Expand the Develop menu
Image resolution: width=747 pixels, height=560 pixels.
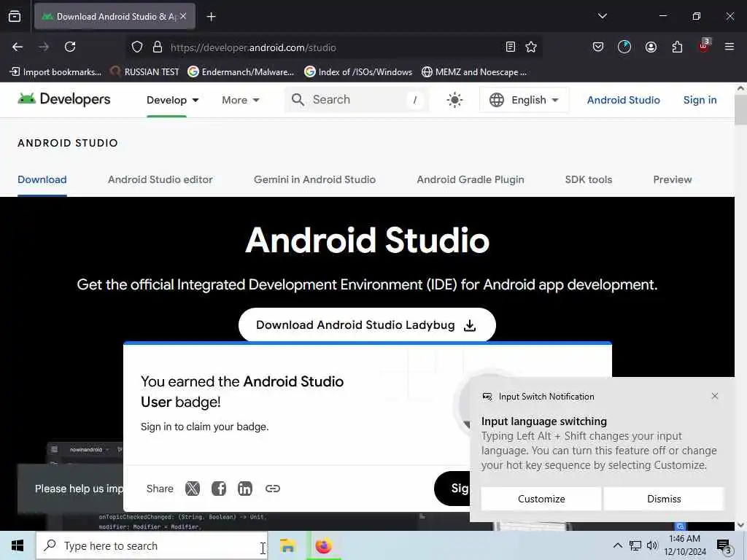pyautogui.click(x=172, y=100)
